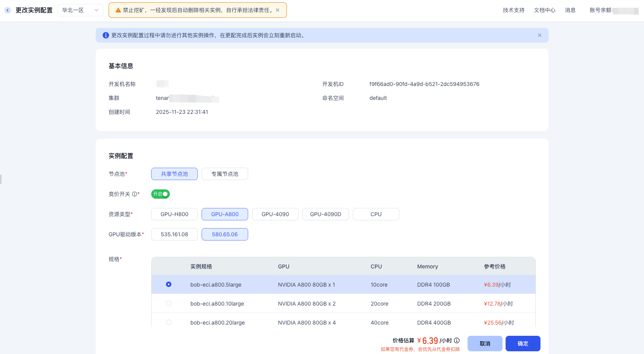Click the 取消 cancel button
The image size is (644, 354).
click(x=485, y=343)
